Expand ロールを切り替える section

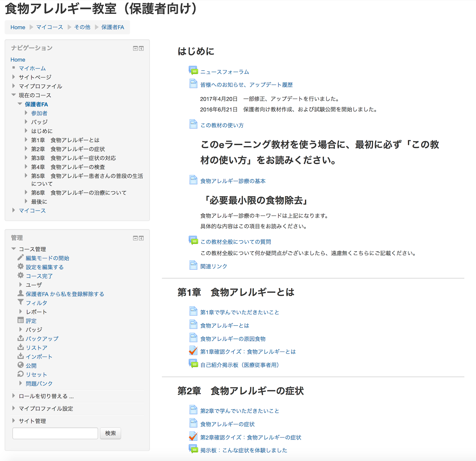click(x=14, y=396)
